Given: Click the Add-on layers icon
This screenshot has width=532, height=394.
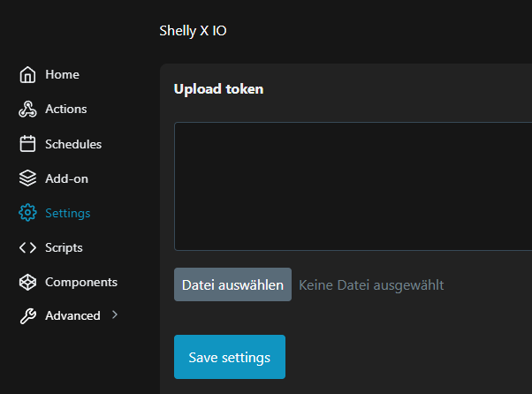Looking at the screenshot, I should 27,178.
